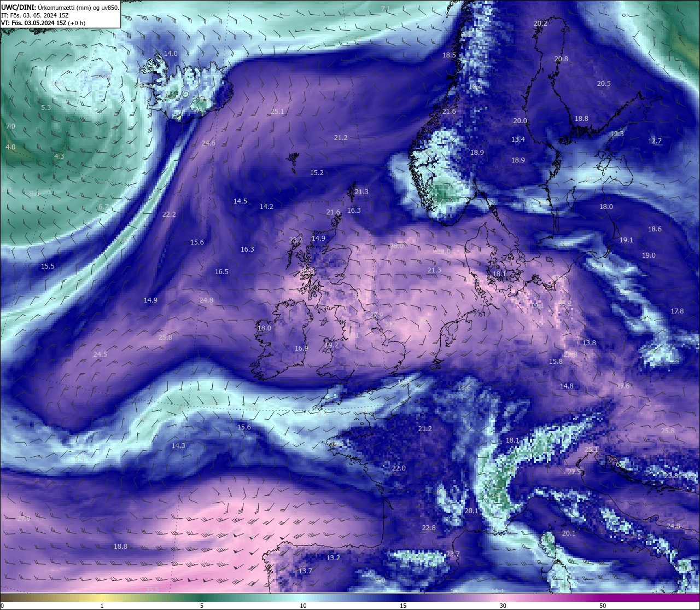Click the 4.3 value label
This screenshot has width=700, height=610.
pyautogui.click(x=59, y=156)
